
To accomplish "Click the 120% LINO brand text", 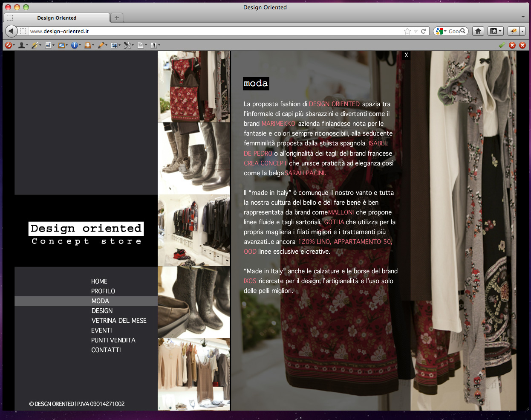I will click(x=314, y=242).
